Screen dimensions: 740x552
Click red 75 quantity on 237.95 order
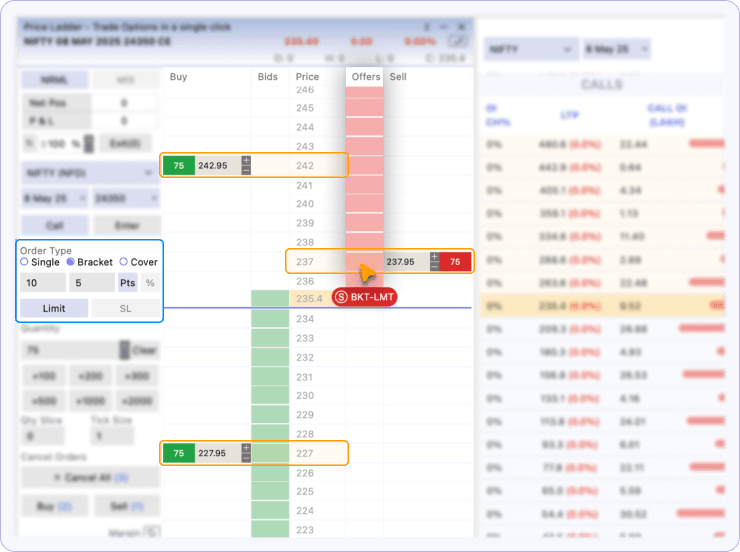coord(455,262)
